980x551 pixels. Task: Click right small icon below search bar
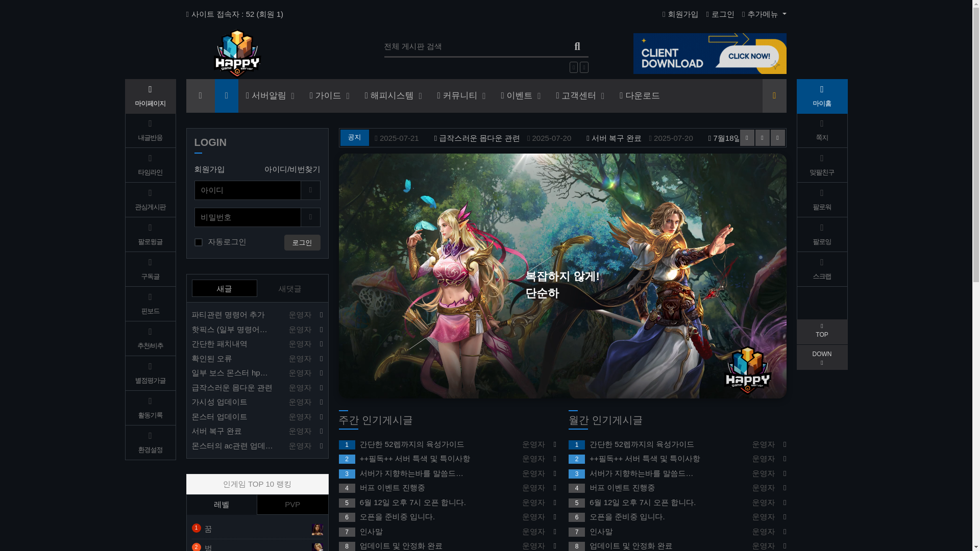coord(584,67)
